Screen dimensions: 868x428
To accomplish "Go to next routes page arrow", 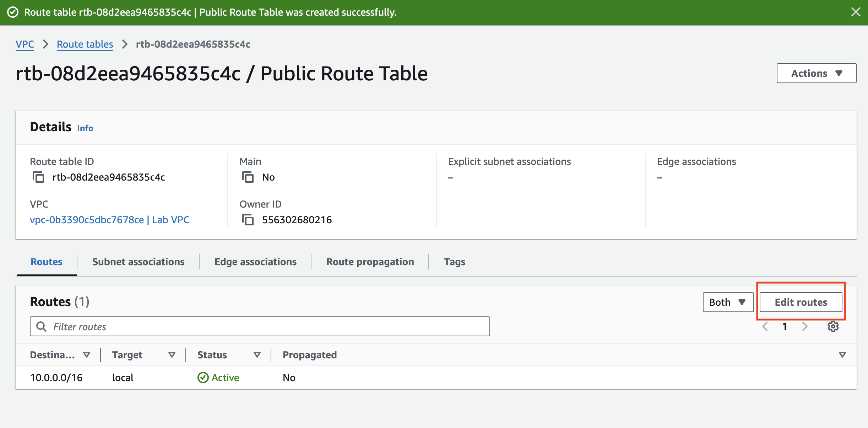I will click(805, 326).
